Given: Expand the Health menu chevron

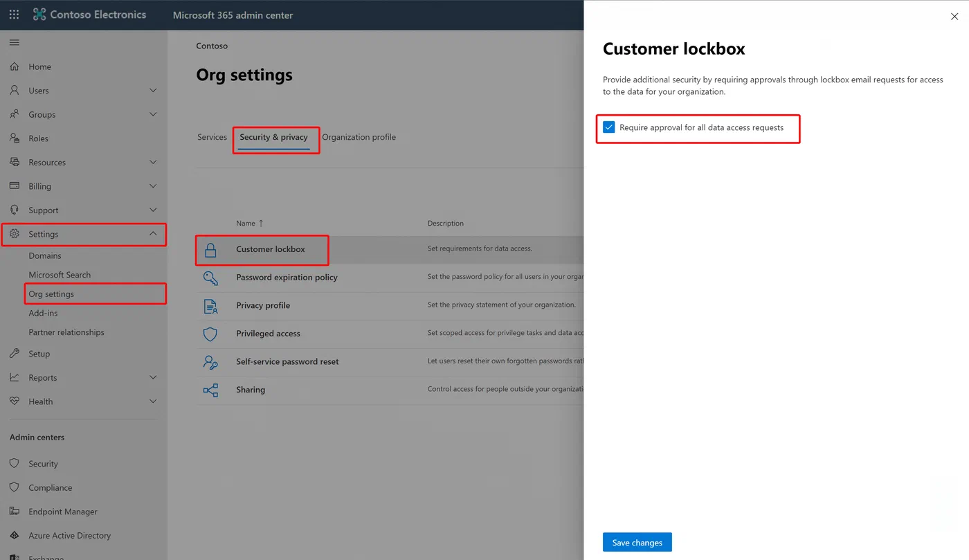Looking at the screenshot, I should pos(153,401).
